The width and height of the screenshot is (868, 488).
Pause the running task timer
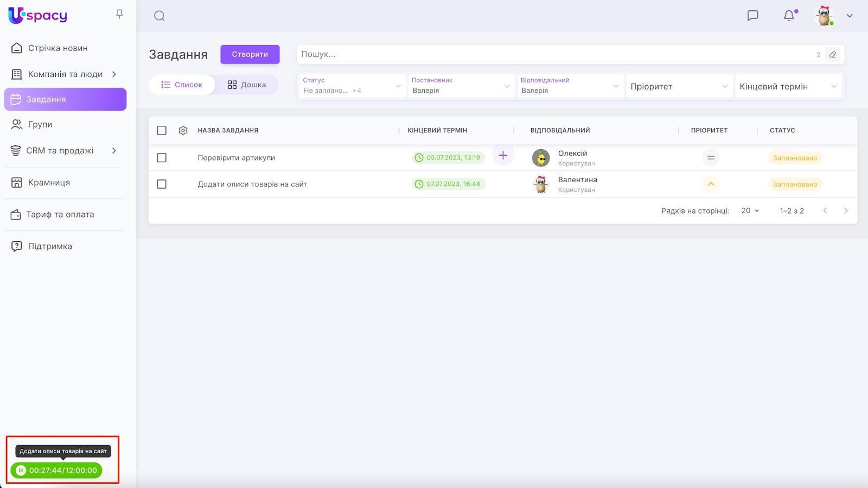21,470
